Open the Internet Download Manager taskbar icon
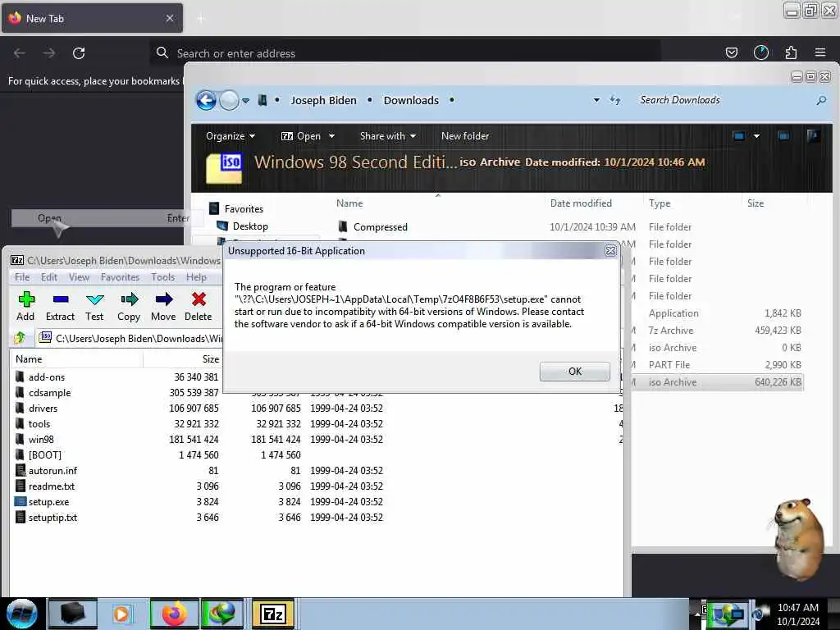Screen dimensions: 840x630 (x=222, y=614)
